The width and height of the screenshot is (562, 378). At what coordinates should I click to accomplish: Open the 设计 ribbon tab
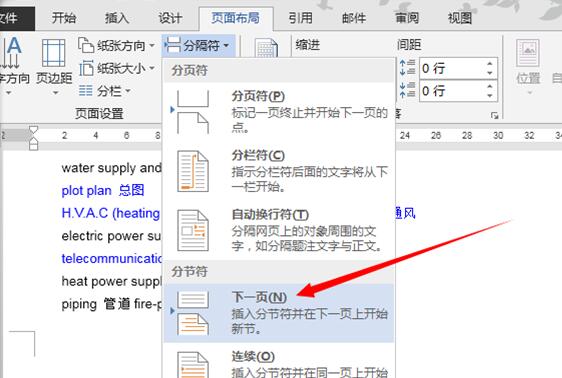click(170, 18)
